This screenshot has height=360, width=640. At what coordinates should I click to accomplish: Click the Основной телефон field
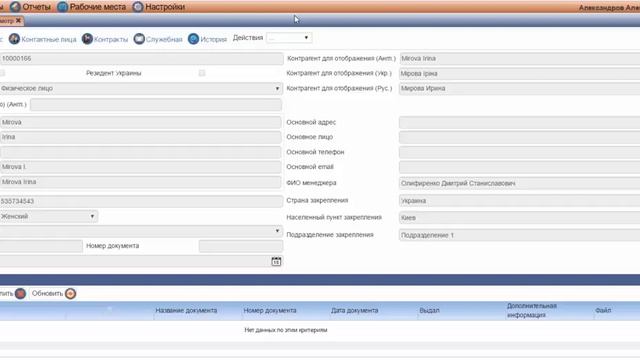point(520,152)
